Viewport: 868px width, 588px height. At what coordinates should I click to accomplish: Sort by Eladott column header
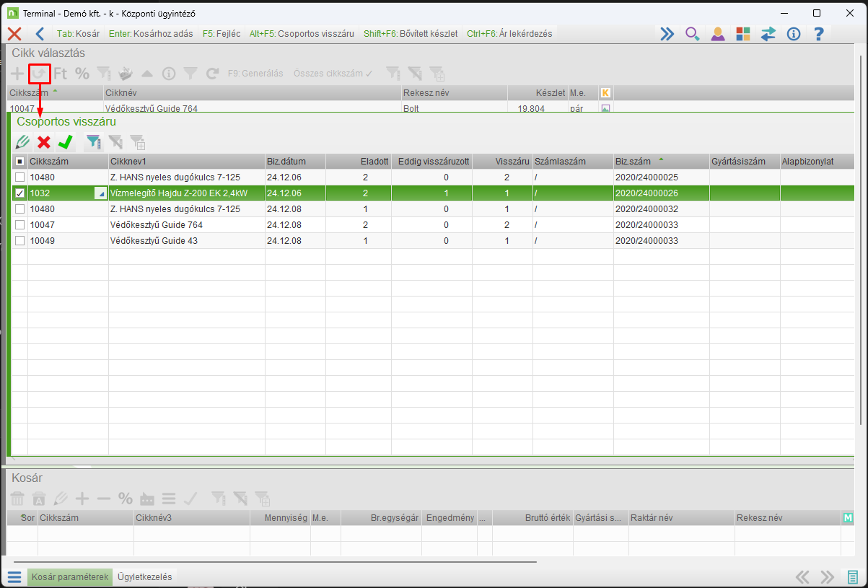click(359, 162)
